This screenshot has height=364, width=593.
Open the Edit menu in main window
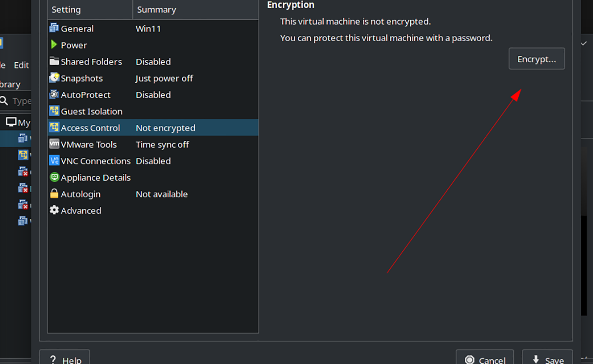[x=21, y=65]
